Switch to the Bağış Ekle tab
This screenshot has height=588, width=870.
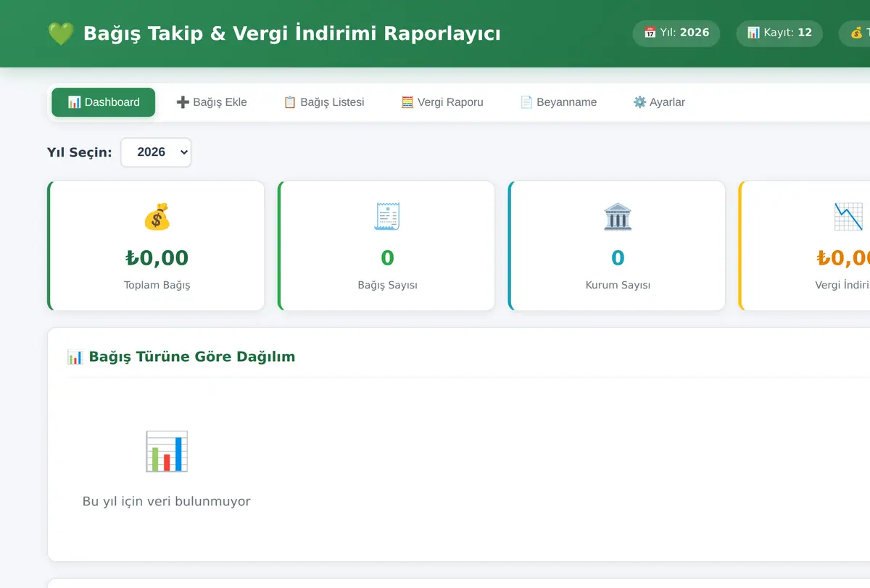(x=212, y=102)
